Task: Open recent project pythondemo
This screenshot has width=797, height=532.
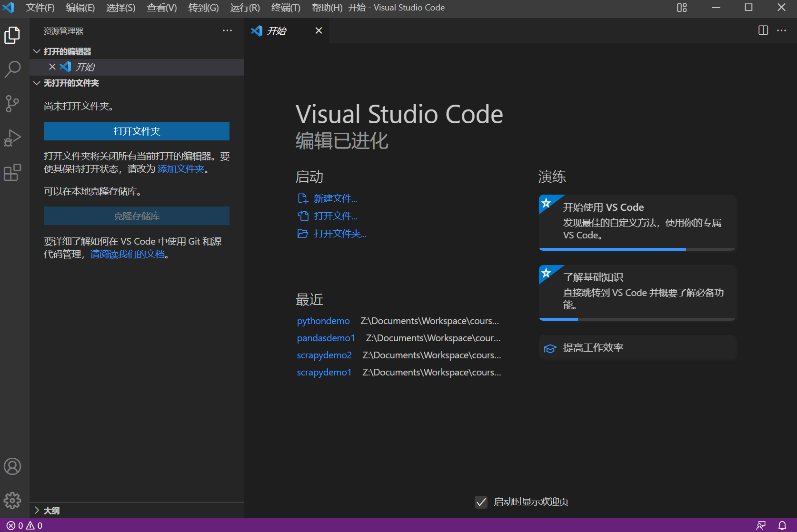Action: 323,321
